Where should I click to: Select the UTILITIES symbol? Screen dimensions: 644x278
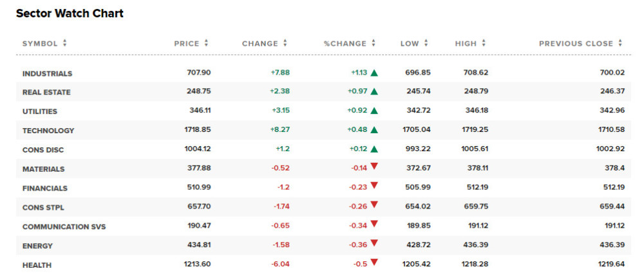pyautogui.click(x=40, y=111)
